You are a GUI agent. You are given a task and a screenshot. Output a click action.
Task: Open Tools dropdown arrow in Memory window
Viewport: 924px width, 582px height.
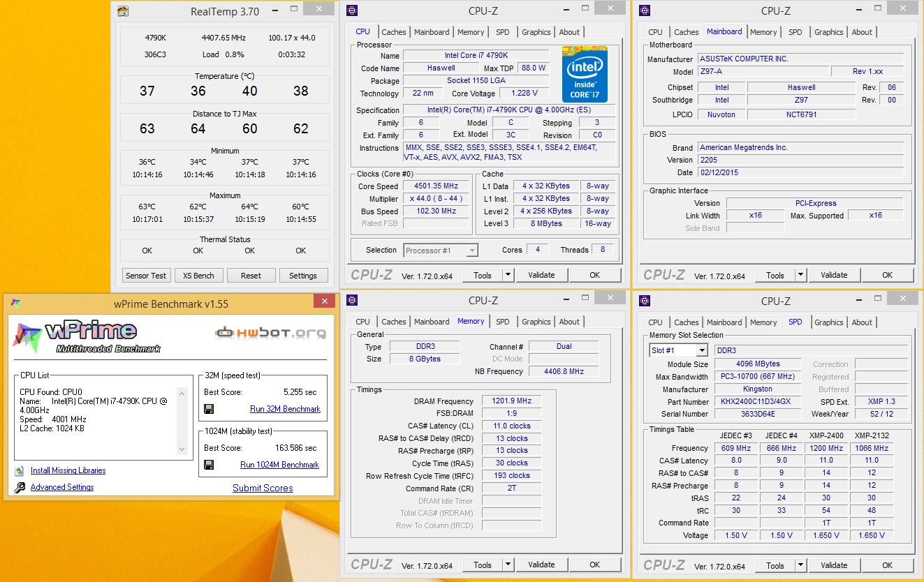(x=508, y=565)
